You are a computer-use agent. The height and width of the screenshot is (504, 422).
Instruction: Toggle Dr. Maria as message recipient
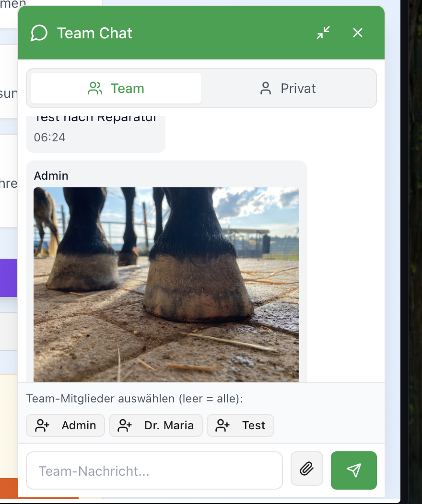[x=156, y=425]
